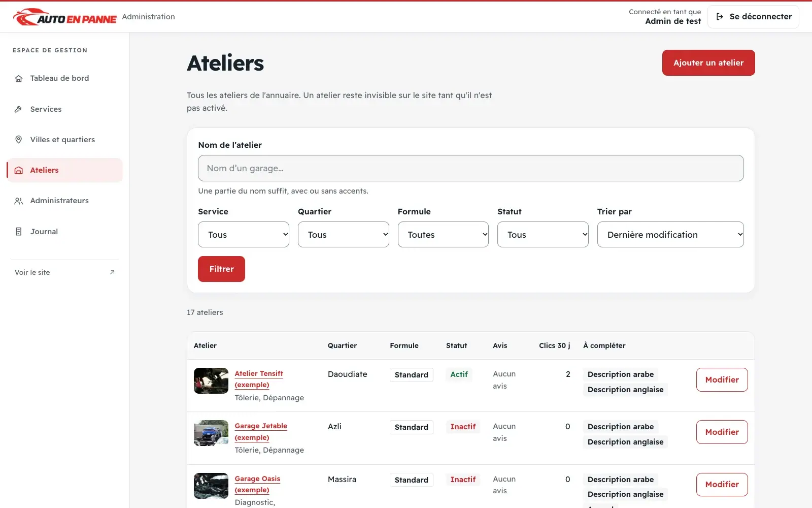This screenshot has width=812, height=508.
Task: Click the Tableau de bord house icon
Action: click(19, 78)
